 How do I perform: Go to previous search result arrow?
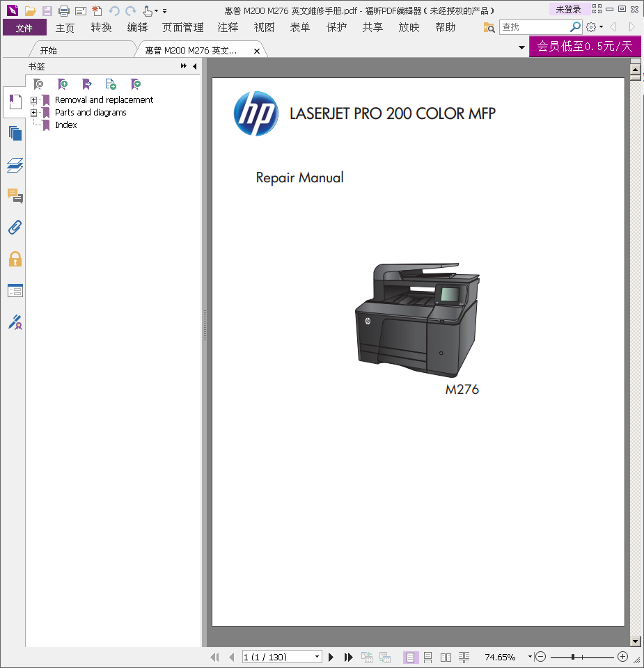pyautogui.click(x=613, y=27)
